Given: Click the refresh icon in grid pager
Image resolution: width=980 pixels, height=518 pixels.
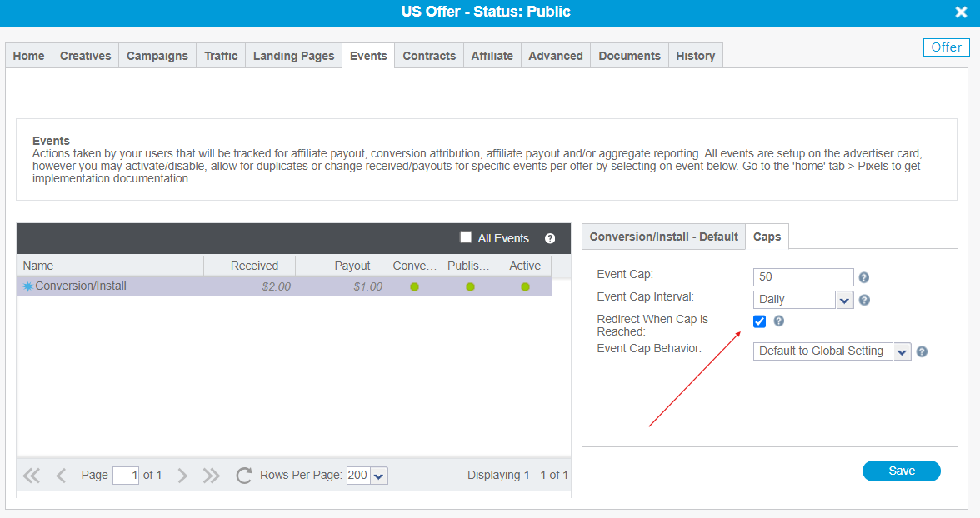Looking at the screenshot, I should [x=243, y=476].
